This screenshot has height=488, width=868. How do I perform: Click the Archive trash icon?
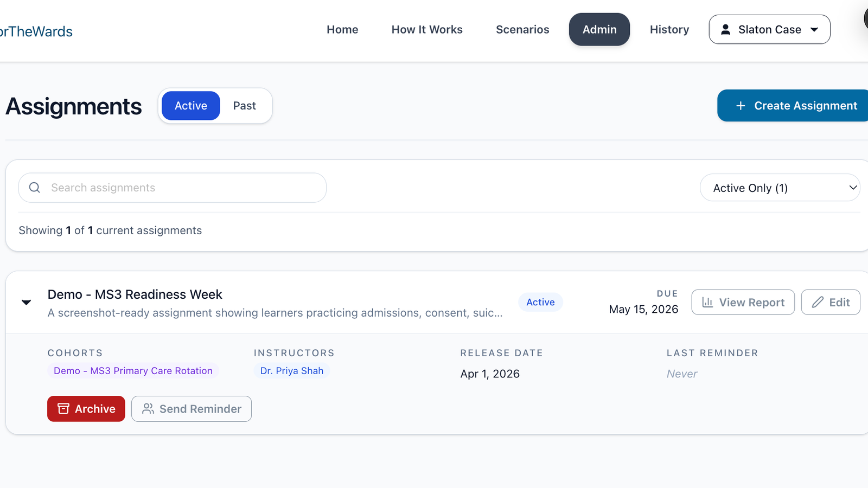(x=63, y=408)
